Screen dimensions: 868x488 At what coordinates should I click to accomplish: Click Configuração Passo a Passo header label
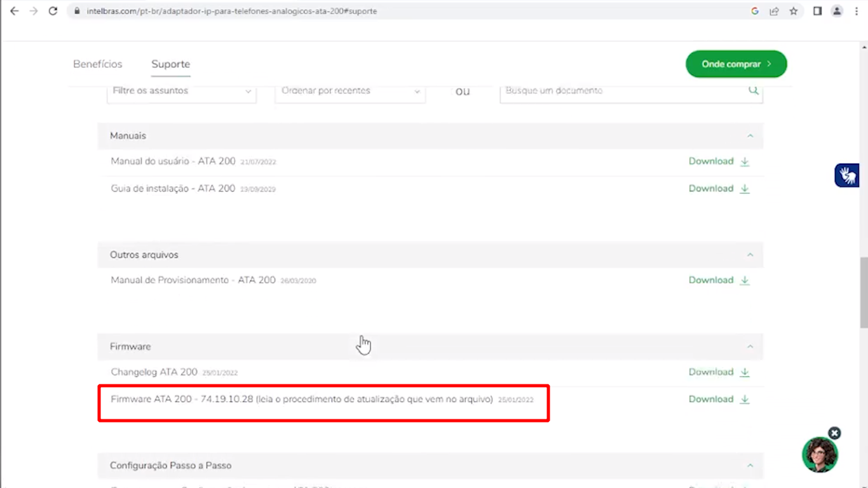[x=170, y=466]
